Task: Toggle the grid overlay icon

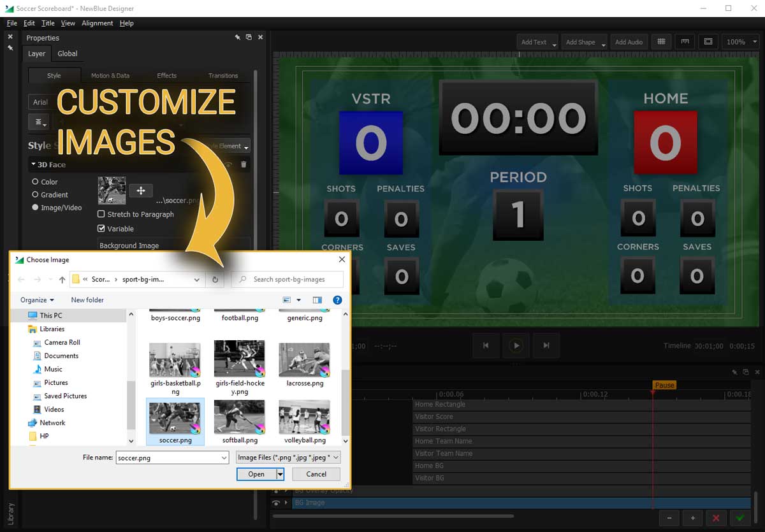Action: (661, 41)
